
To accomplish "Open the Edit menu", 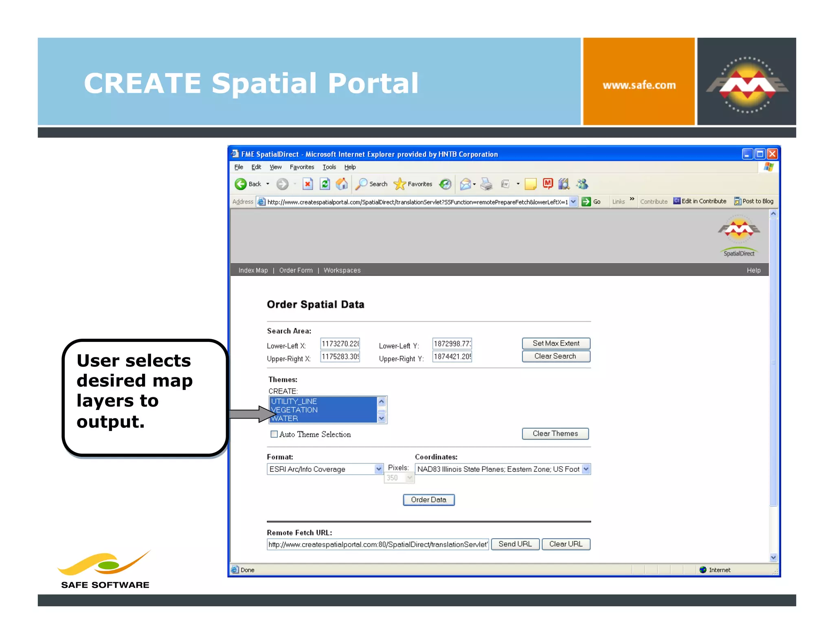I will point(256,167).
